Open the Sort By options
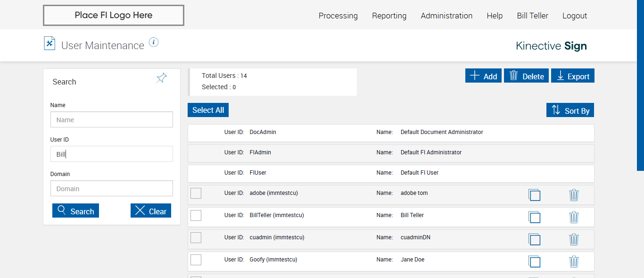The width and height of the screenshot is (644, 278). pyautogui.click(x=570, y=110)
